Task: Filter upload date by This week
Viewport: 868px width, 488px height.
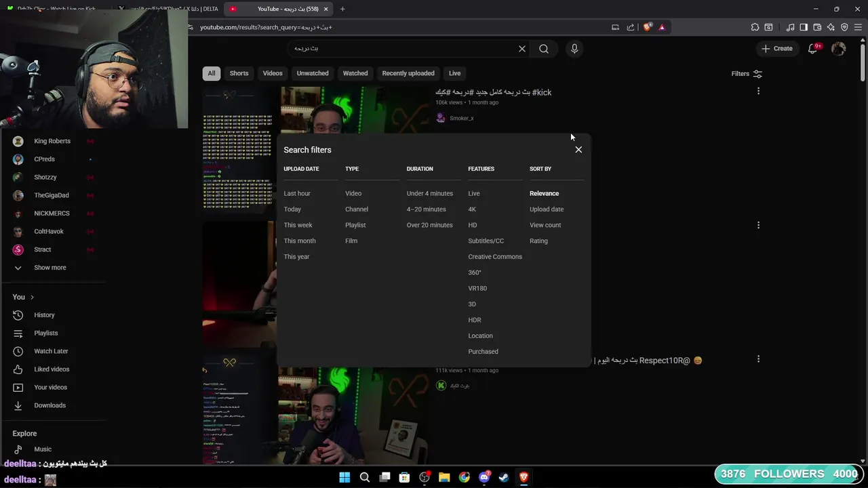Action: pos(298,225)
